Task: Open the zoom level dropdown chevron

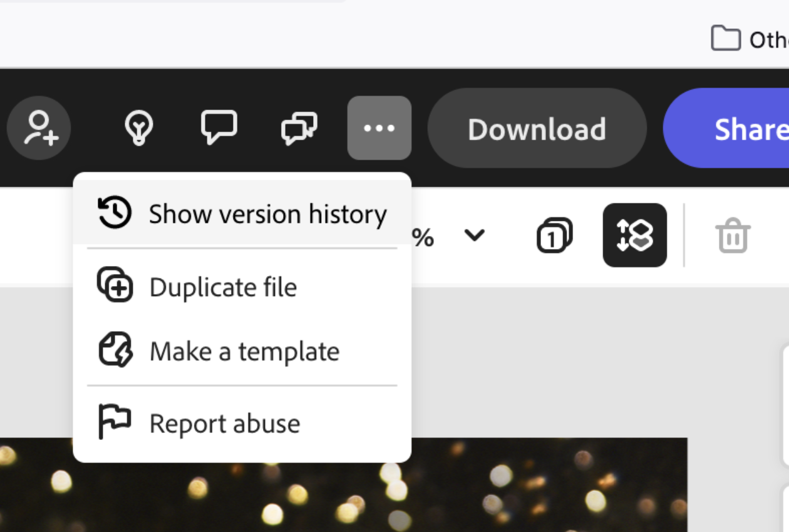Action: click(474, 236)
